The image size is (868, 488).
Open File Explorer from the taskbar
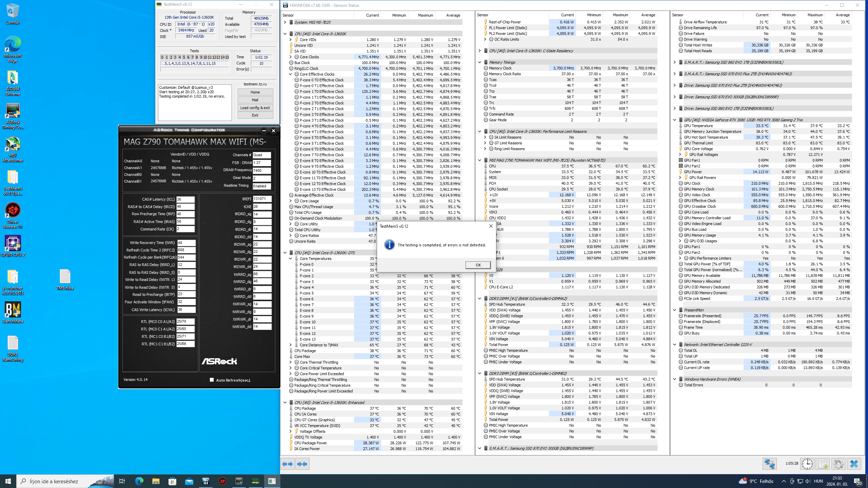pos(156,481)
